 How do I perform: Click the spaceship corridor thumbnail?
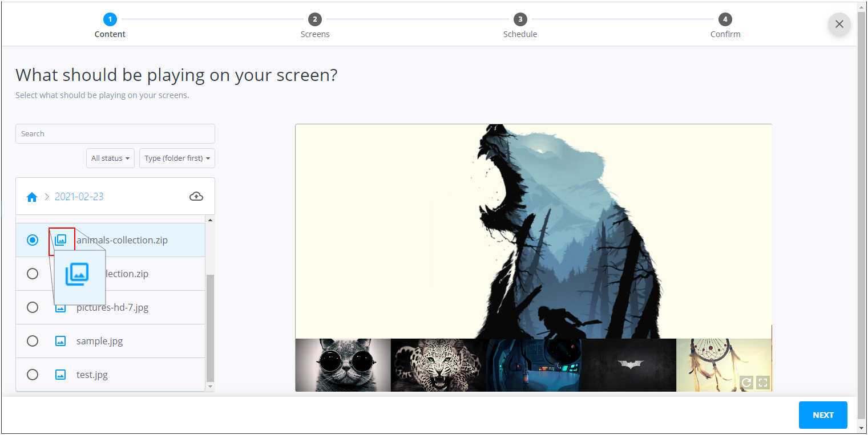click(534, 365)
